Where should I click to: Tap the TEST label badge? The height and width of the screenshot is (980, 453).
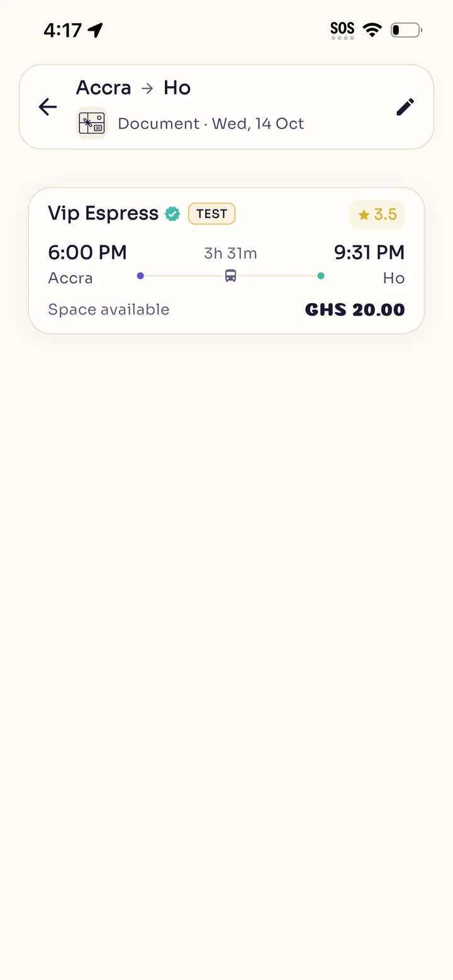(212, 214)
